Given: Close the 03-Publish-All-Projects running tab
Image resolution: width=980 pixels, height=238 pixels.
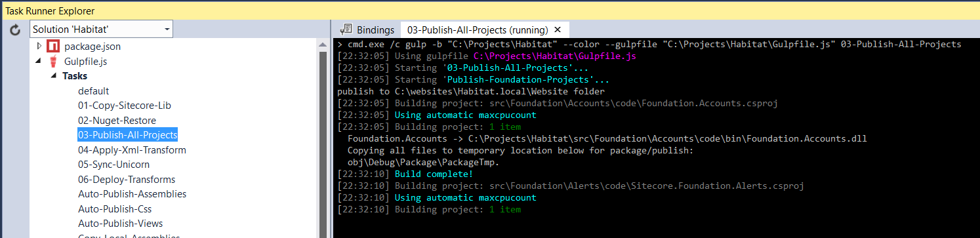Looking at the screenshot, I should pos(558,30).
